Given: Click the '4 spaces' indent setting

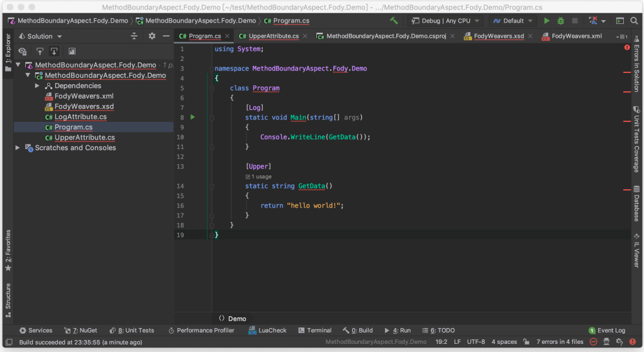Looking at the screenshot, I should pyautogui.click(x=504, y=342).
